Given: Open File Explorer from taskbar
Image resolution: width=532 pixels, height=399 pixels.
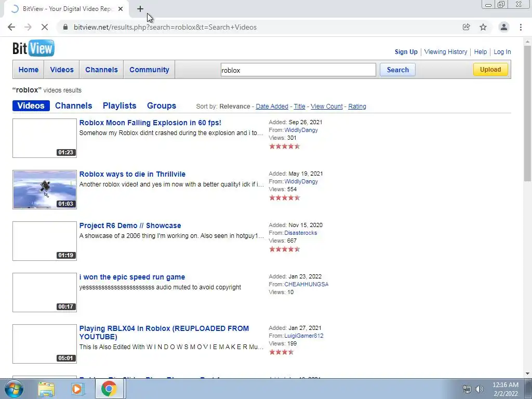Looking at the screenshot, I should 46,389.
